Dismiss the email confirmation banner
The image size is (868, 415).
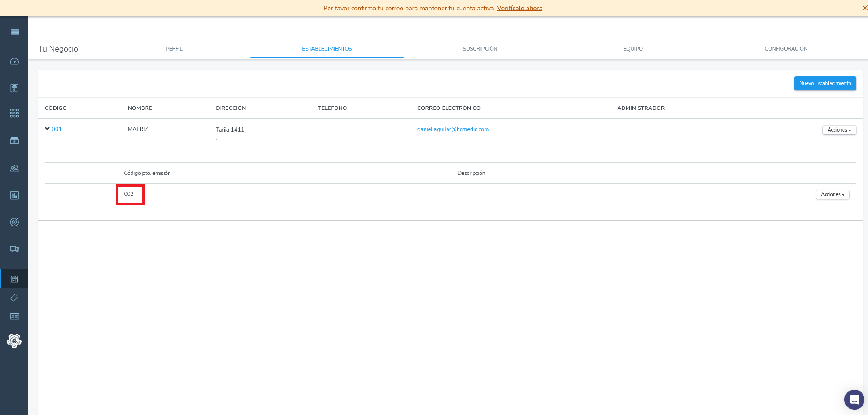(864, 8)
